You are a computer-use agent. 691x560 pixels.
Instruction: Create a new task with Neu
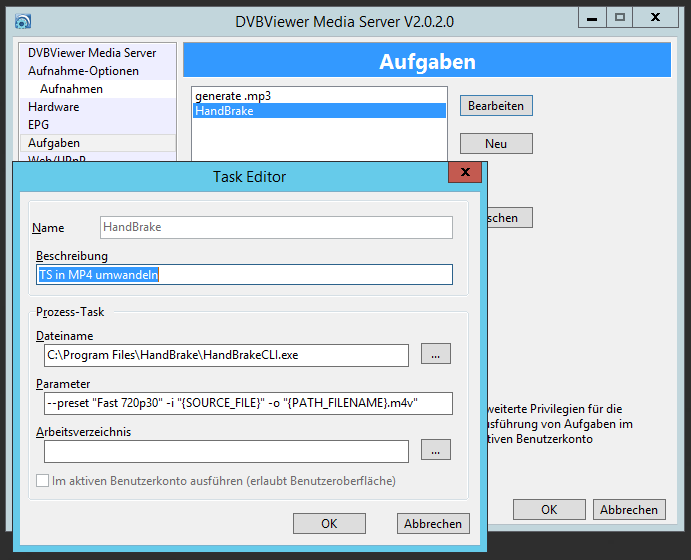pyautogui.click(x=496, y=143)
